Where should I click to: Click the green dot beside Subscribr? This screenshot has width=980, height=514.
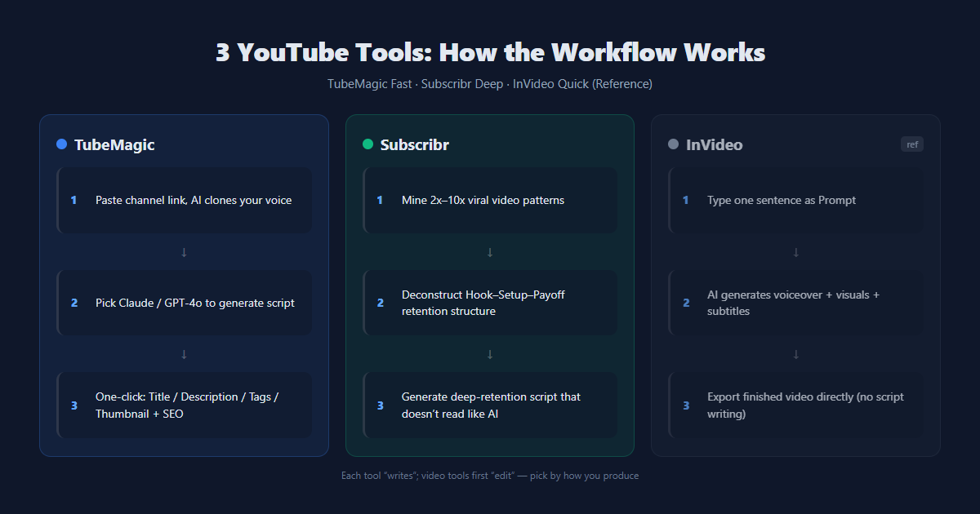point(367,144)
